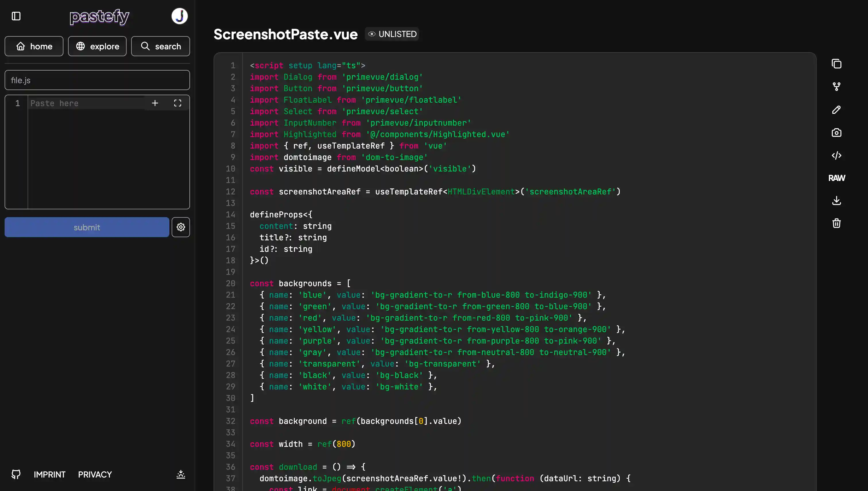Open the explore page

coord(97,46)
